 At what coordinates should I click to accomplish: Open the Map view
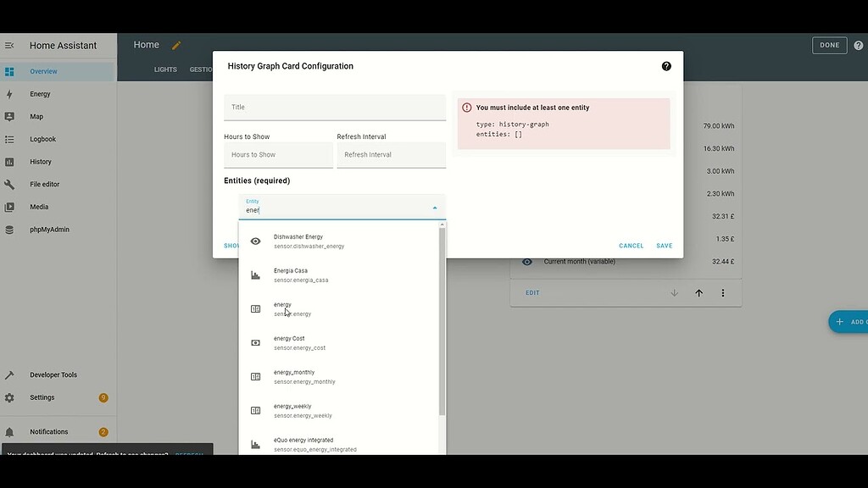pyautogui.click(x=36, y=116)
